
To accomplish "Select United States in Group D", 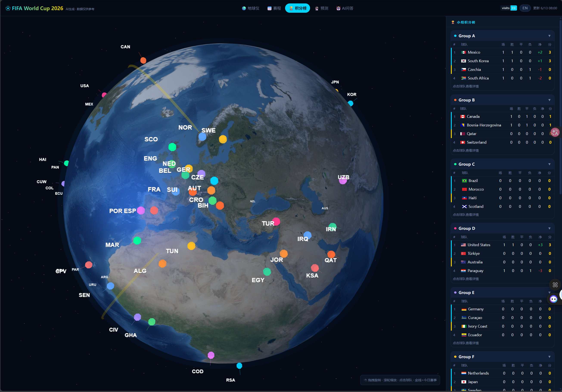I will pyautogui.click(x=503, y=245).
